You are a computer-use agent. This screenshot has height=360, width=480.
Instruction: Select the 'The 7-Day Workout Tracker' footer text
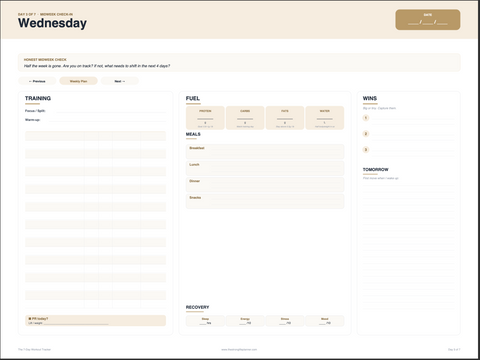click(34, 349)
